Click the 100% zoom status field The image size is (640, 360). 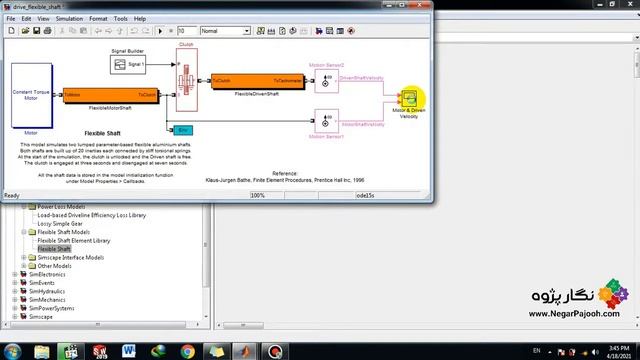click(267, 196)
